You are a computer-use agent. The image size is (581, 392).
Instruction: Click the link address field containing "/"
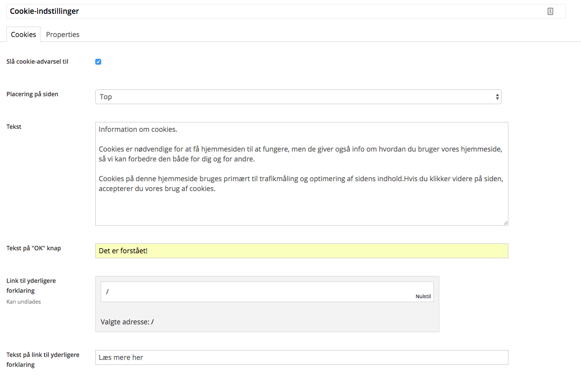click(x=257, y=292)
